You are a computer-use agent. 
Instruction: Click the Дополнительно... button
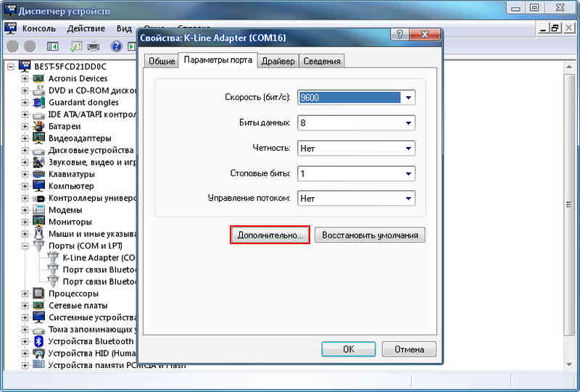(x=270, y=235)
